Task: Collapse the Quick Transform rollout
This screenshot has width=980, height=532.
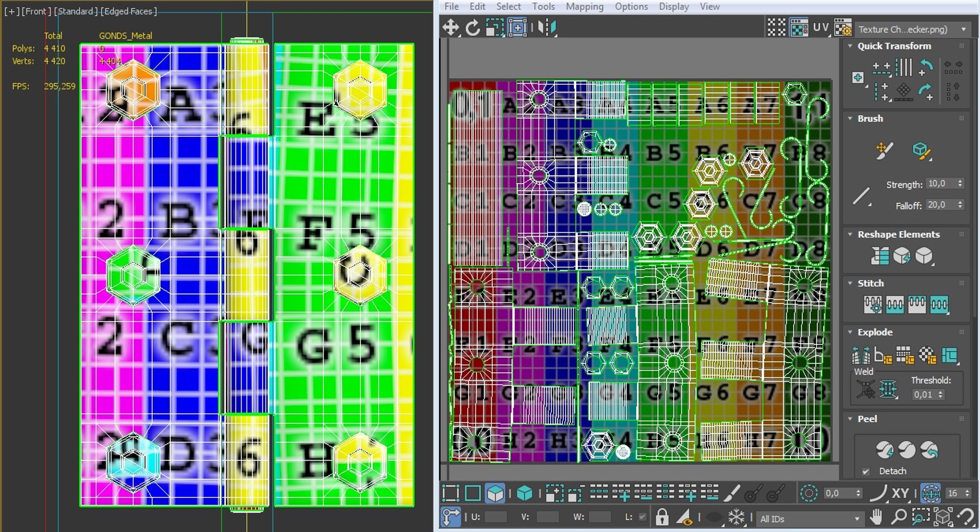Action: 850,46
